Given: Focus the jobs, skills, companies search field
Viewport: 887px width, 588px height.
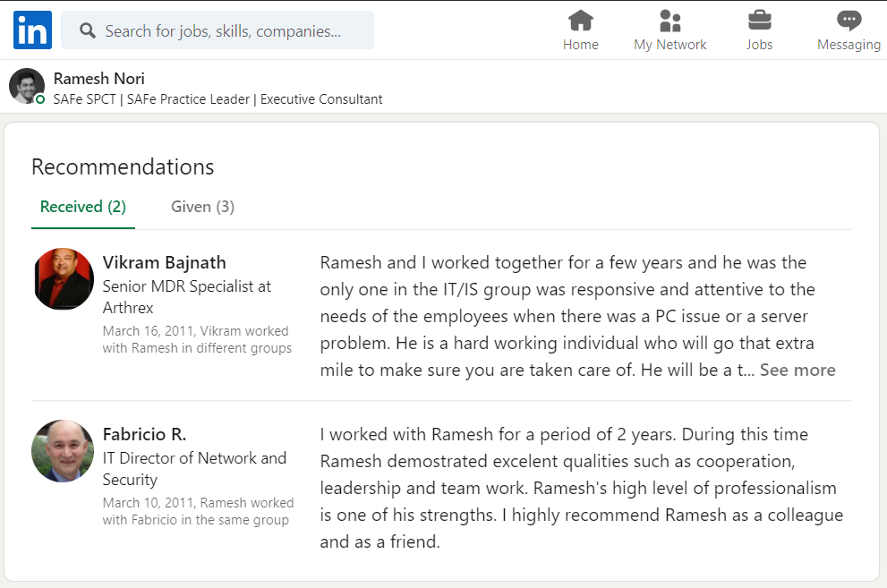Looking at the screenshot, I should pyautogui.click(x=224, y=31).
